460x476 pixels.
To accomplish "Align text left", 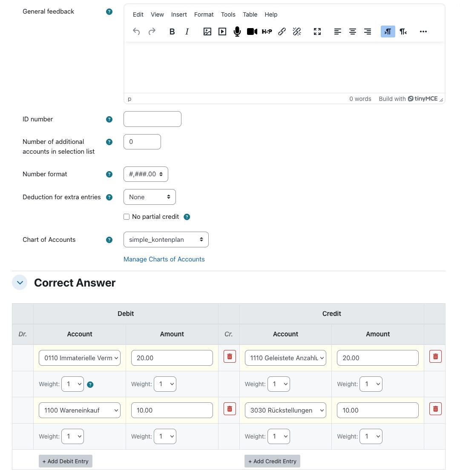I will click(x=338, y=32).
